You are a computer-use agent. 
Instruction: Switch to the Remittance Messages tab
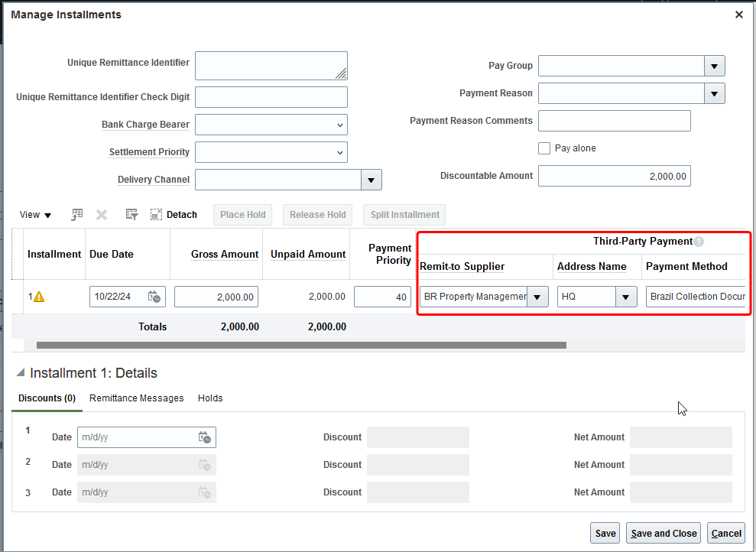[x=136, y=398]
